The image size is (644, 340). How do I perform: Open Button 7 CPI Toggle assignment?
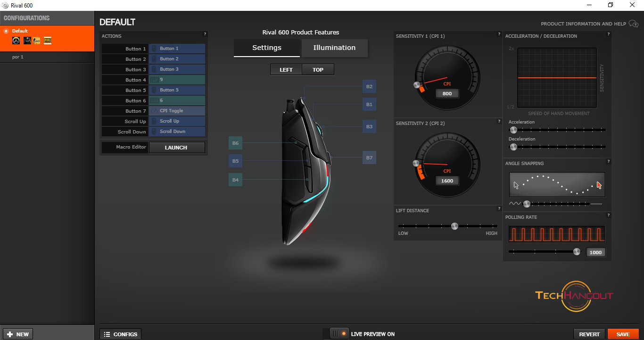(x=177, y=111)
